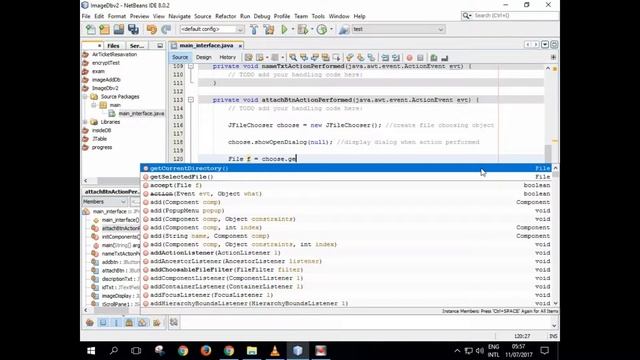The height and width of the screenshot is (360, 640).
Task: Open File Explorer from the taskbar
Action: (x=252, y=351)
